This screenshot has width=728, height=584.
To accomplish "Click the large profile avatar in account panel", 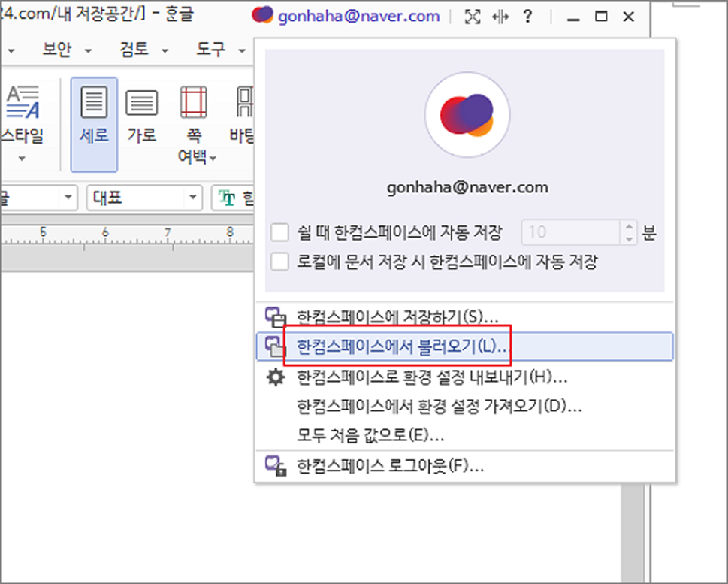I will (467, 114).
